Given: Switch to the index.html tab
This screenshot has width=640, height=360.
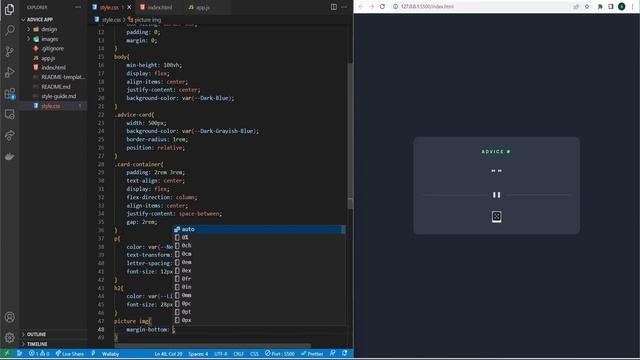Looking at the screenshot, I should 160,7.
